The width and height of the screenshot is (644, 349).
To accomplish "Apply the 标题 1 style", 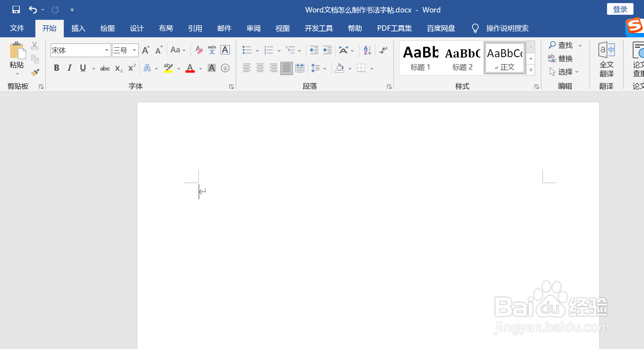I will click(421, 58).
